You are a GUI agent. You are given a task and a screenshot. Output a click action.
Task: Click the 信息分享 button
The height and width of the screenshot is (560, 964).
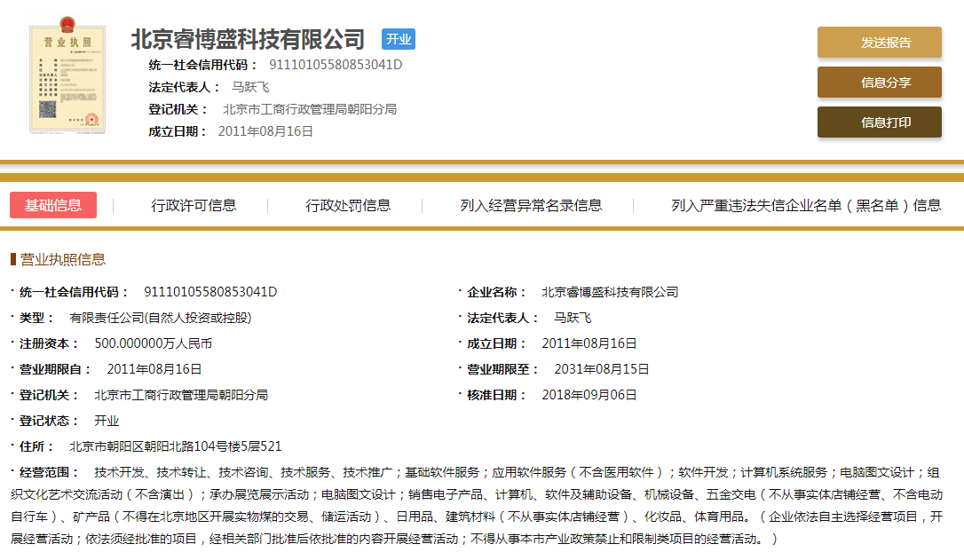tap(879, 83)
